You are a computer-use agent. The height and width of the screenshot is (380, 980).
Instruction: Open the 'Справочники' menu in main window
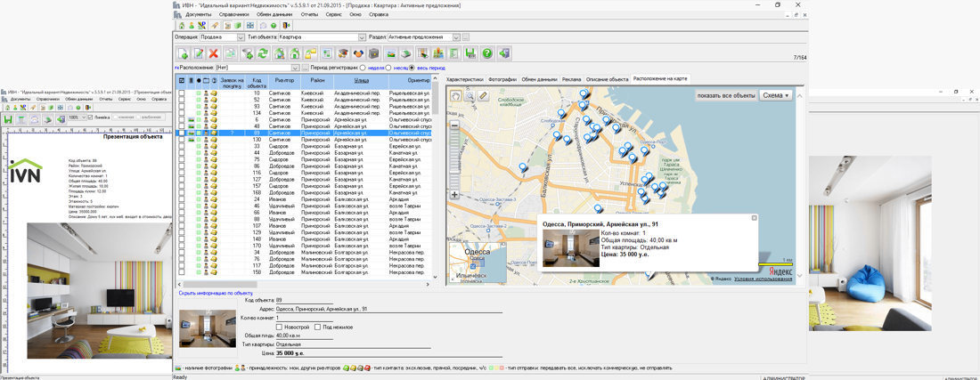[x=234, y=13]
